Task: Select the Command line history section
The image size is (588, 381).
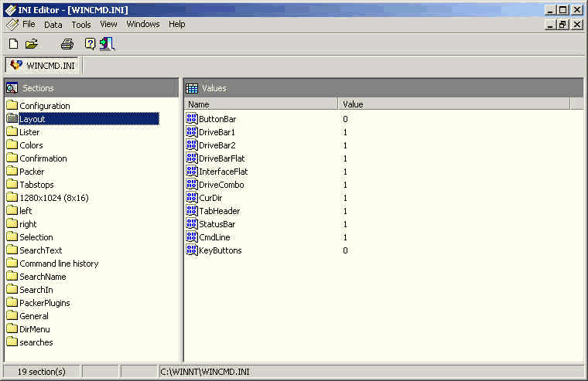Action: [59, 264]
